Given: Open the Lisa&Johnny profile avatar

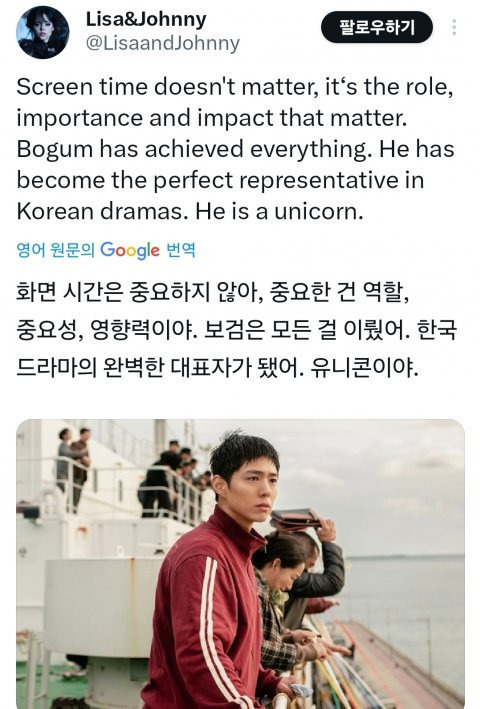Looking at the screenshot, I should click(43, 33).
